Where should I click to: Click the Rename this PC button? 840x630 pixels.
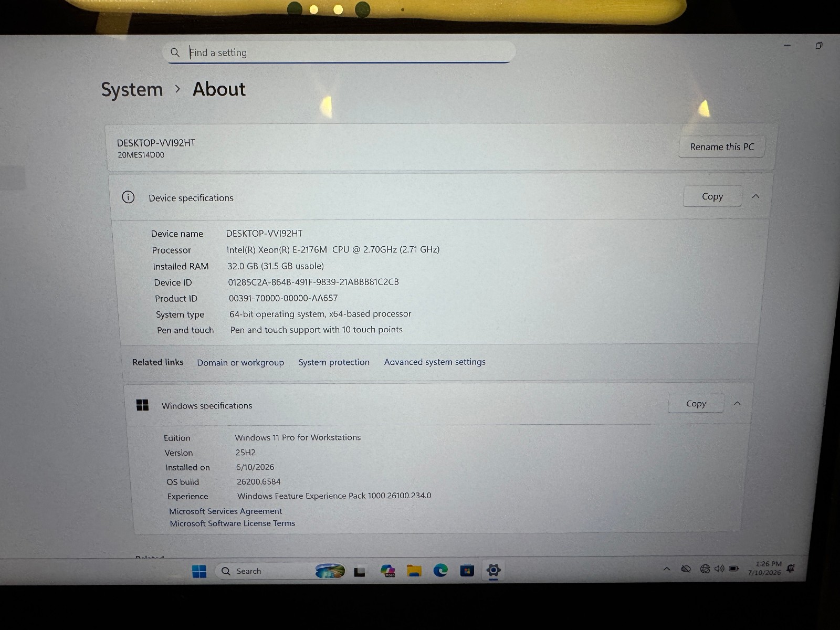click(722, 147)
